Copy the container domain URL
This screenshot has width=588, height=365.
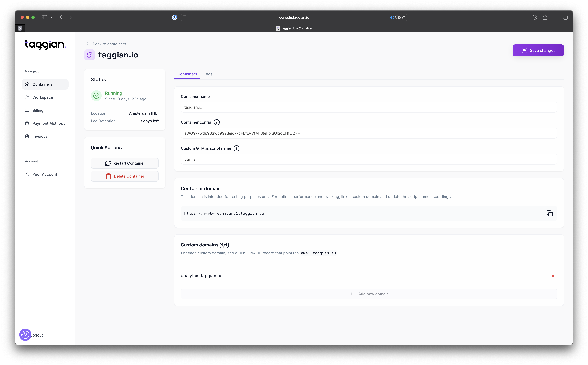pos(550,213)
